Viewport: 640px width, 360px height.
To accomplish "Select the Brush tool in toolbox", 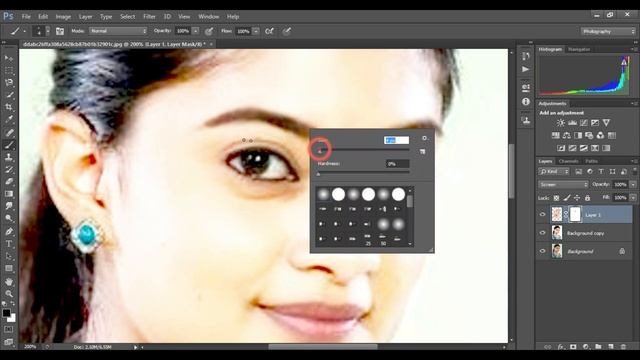I will pyautogui.click(x=9, y=144).
